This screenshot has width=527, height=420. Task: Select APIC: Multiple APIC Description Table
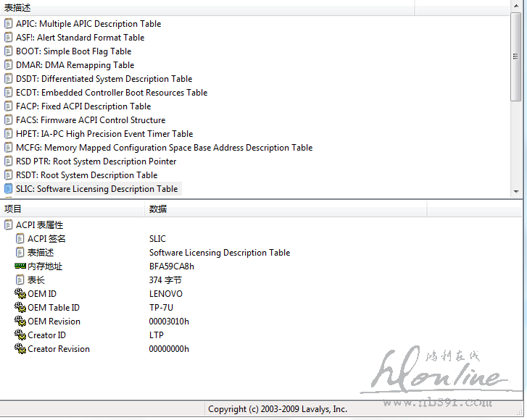[88, 24]
